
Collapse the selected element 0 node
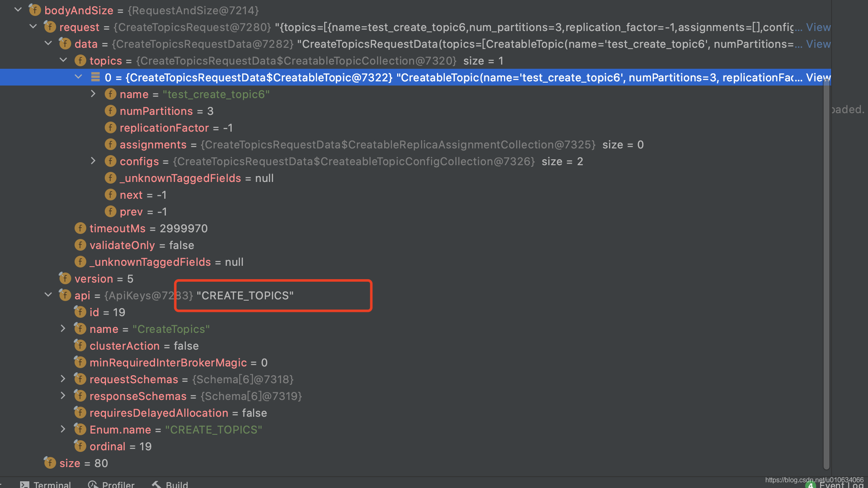coord(78,77)
